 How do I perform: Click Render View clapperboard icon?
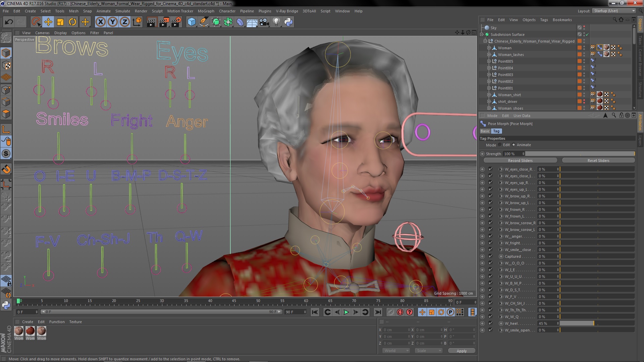tap(152, 22)
